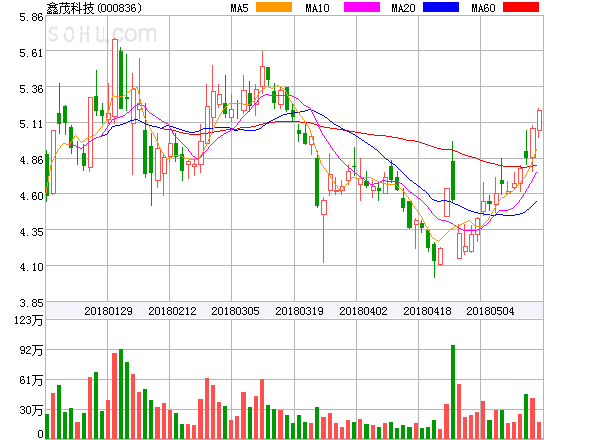600x440 pixels.
Task: Click the 5.36 price axis label
Action: (31, 89)
